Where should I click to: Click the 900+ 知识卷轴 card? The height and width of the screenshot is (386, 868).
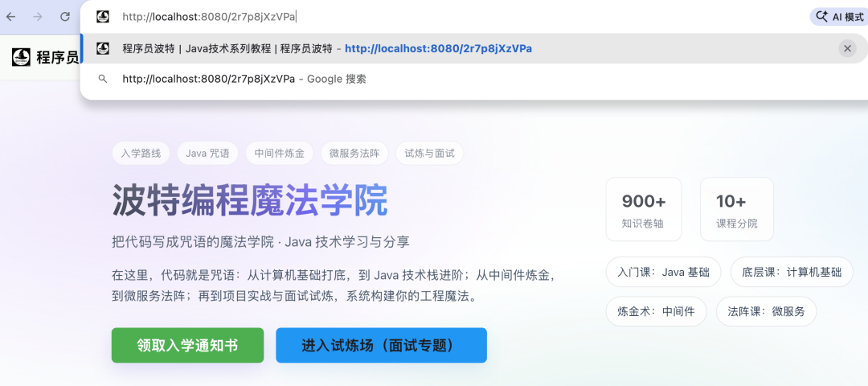pyautogui.click(x=644, y=209)
